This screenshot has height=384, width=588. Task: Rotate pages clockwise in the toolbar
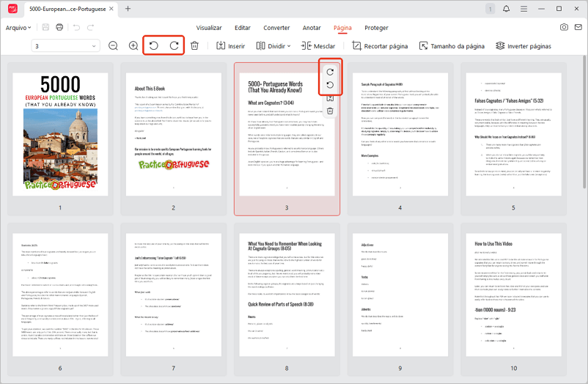174,45
